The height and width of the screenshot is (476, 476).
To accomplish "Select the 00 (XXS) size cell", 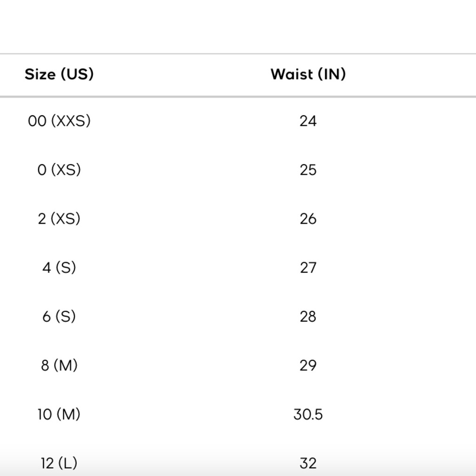I will [x=59, y=121].
